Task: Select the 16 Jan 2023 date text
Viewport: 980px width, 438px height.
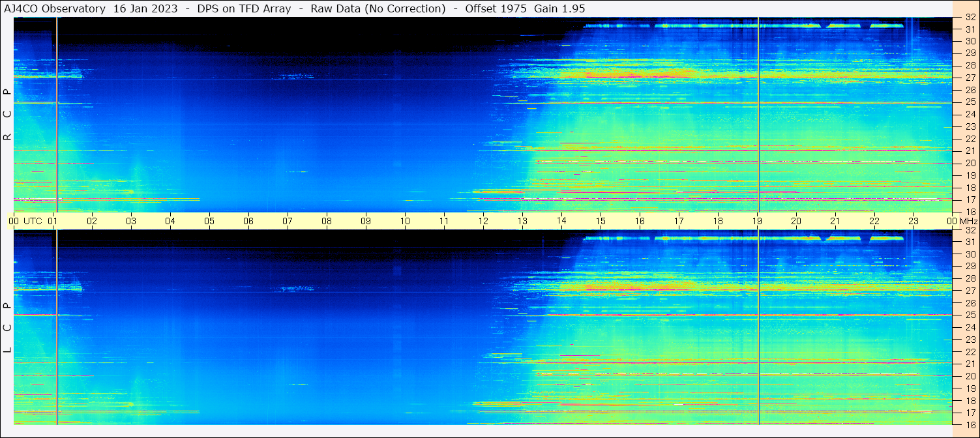Action: [145, 8]
